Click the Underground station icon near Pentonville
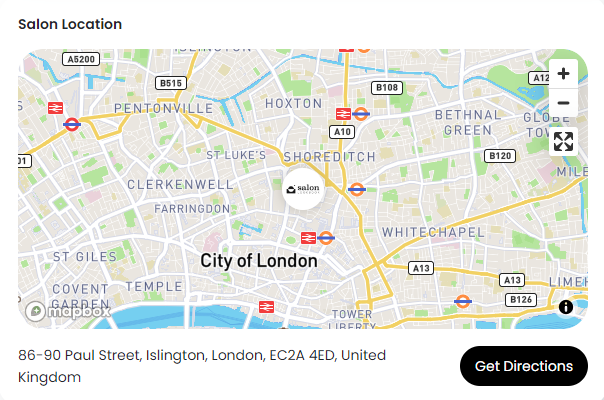 (72, 125)
